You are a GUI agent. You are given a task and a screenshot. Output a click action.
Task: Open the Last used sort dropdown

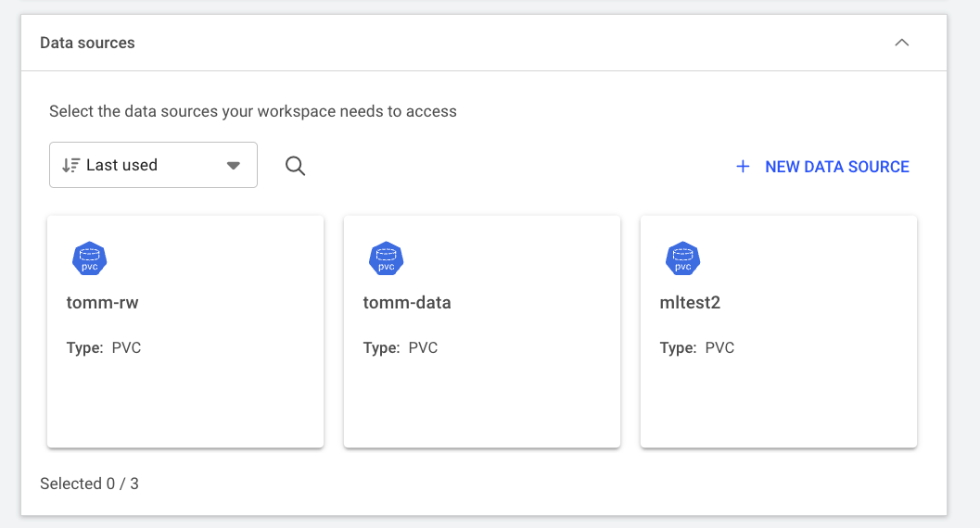(153, 165)
